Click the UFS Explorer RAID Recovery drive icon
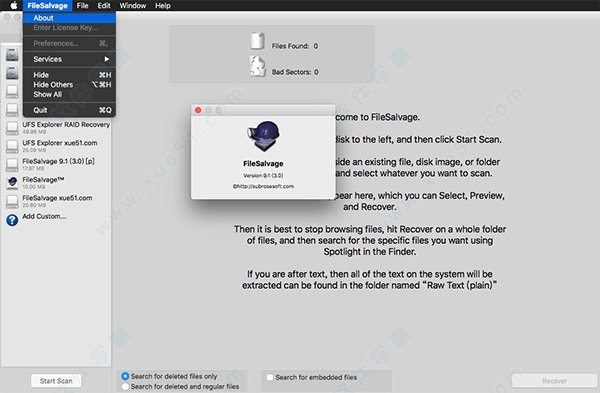This screenshot has width=600, height=393. (12, 128)
